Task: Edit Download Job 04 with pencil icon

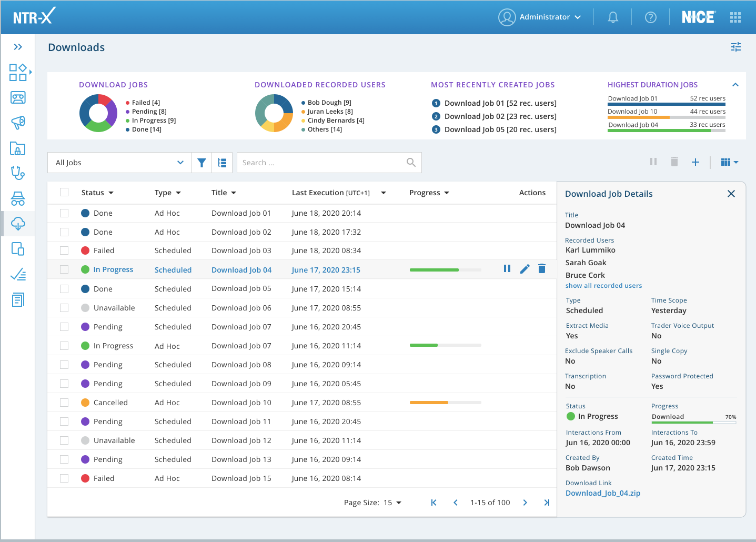Action: pos(525,269)
